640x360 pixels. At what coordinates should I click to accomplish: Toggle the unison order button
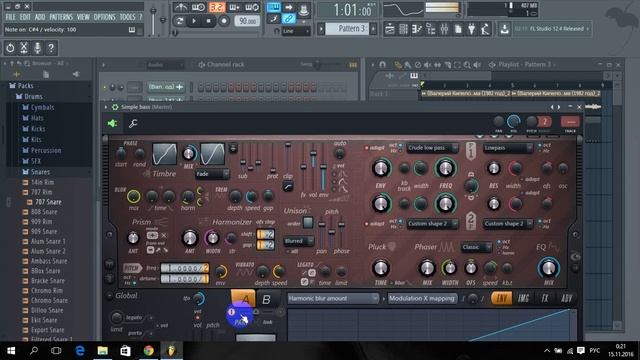point(308,222)
